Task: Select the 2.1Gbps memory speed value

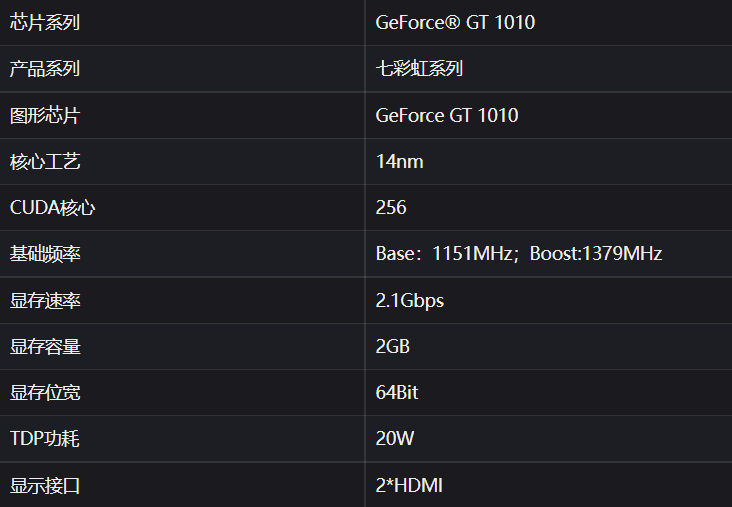Action: (410, 300)
